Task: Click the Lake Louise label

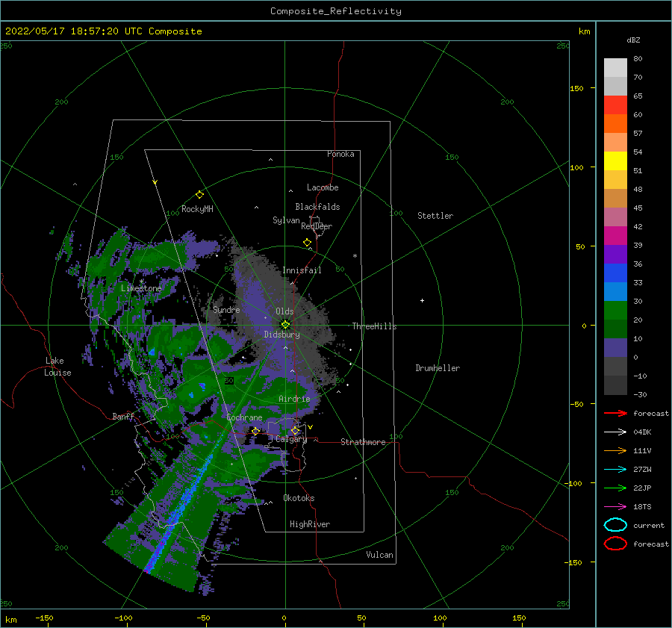Action: [x=57, y=367]
